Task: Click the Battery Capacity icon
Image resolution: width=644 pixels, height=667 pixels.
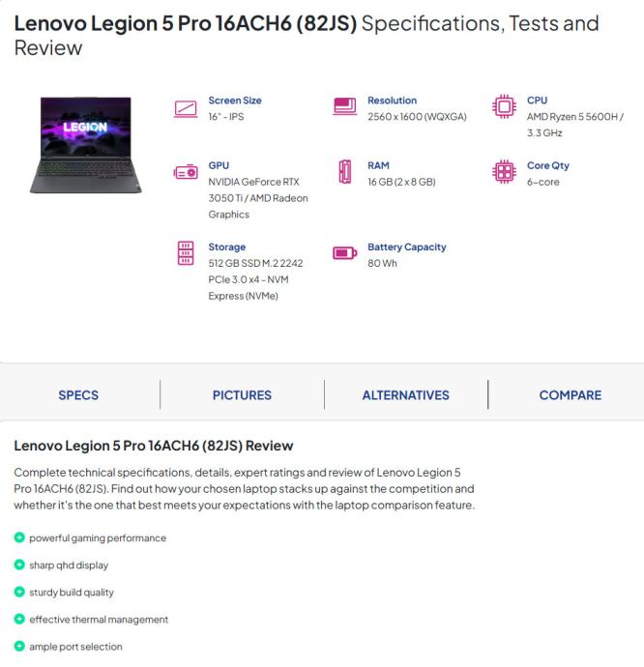Action: point(343,255)
